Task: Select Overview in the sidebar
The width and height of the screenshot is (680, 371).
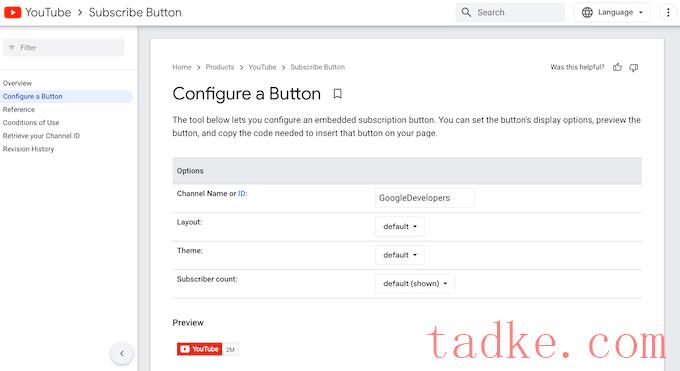Action: 17,83
